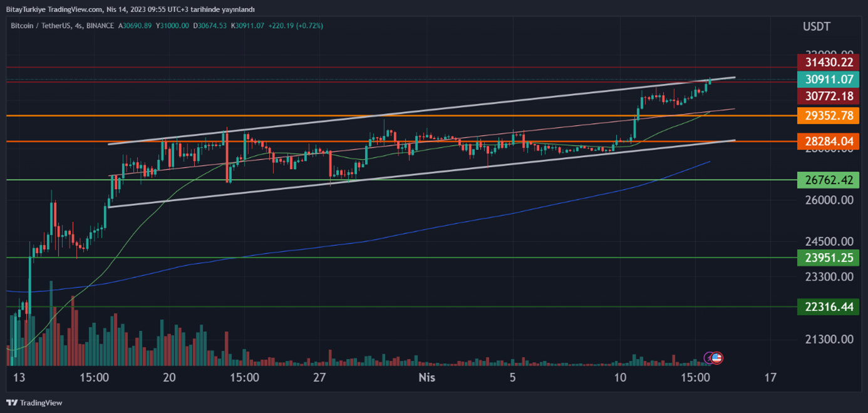This screenshot has height=413, width=868.
Task: Click the US flag economic event icon
Action: click(x=717, y=358)
